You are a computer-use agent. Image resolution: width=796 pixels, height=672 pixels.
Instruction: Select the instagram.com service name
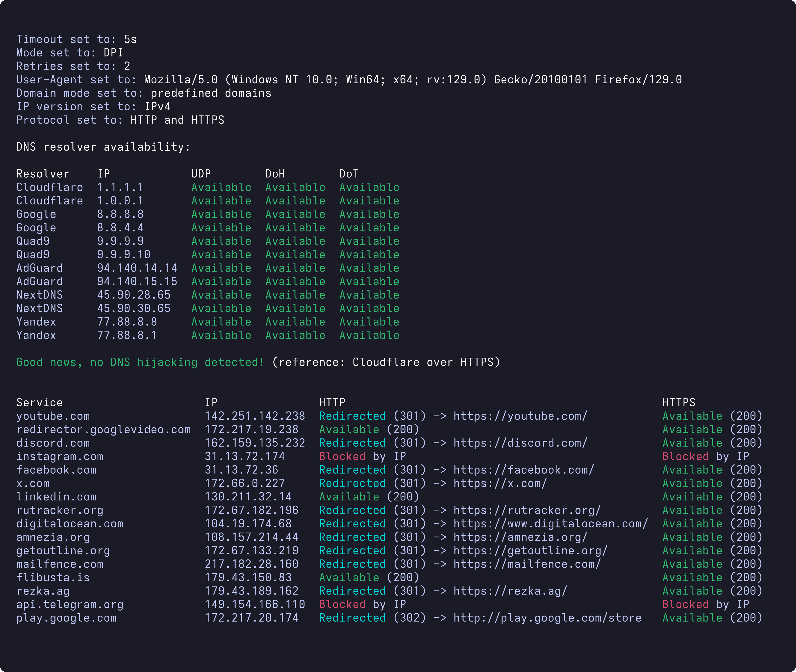point(60,456)
